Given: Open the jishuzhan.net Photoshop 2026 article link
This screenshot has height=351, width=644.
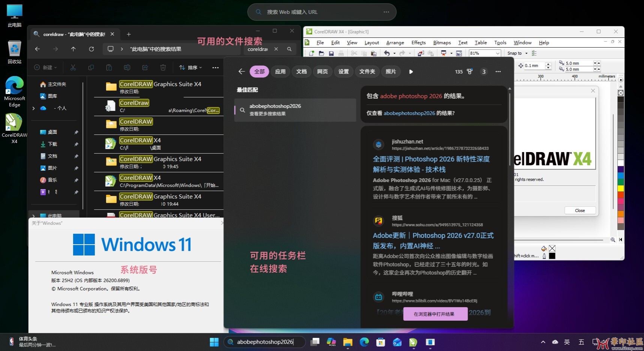Looking at the screenshot, I should [x=431, y=164].
